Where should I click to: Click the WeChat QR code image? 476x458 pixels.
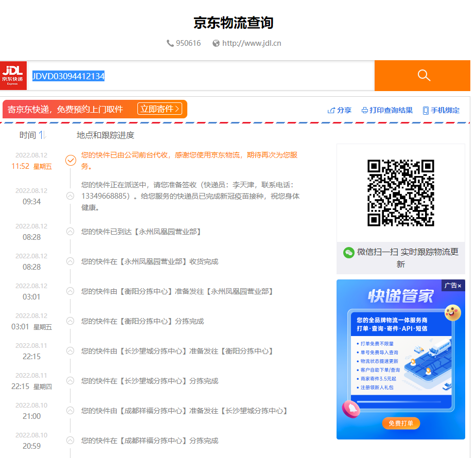(x=401, y=193)
